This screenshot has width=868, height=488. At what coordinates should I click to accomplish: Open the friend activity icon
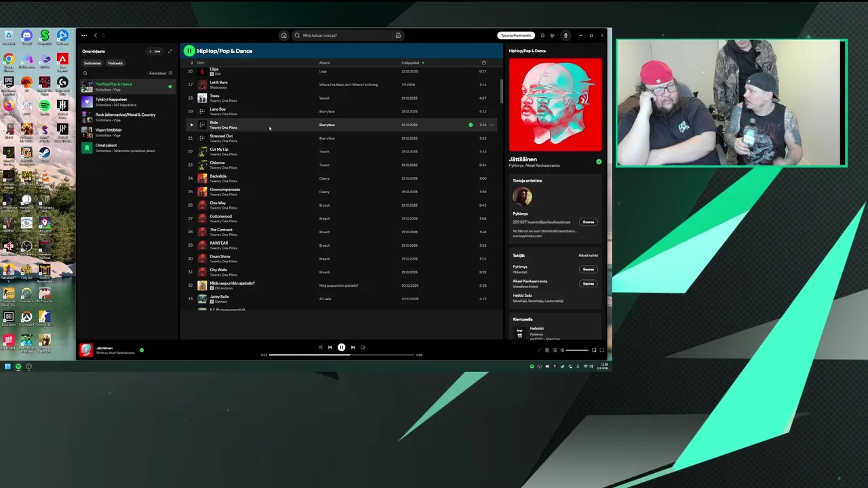552,35
